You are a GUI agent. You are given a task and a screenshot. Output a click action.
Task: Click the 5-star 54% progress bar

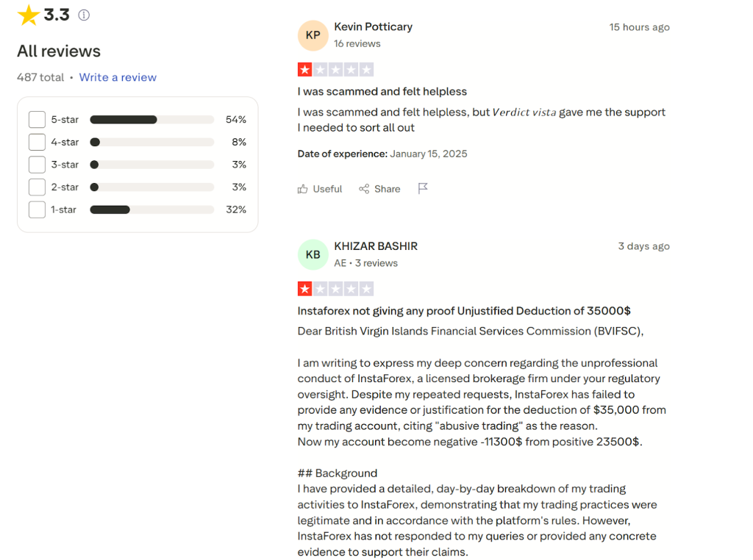click(x=151, y=120)
